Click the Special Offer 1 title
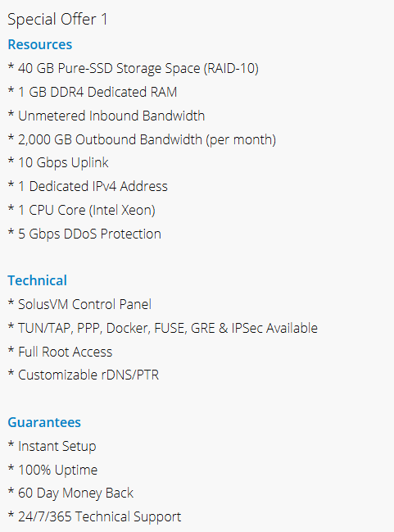The height and width of the screenshot is (532, 394). [57, 20]
